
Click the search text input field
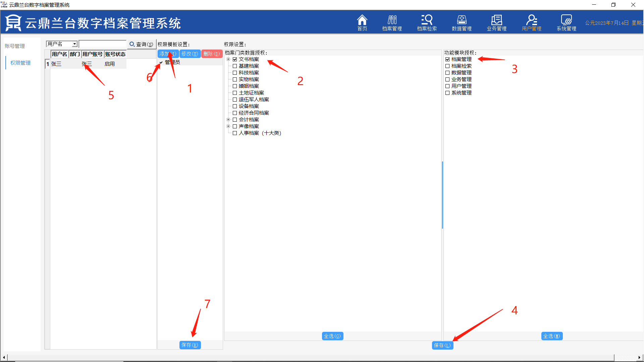pos(102,44)
